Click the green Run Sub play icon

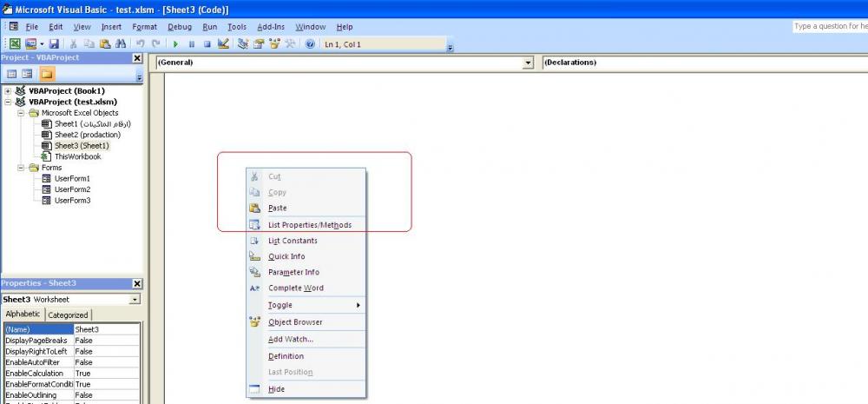coord(175,43)
